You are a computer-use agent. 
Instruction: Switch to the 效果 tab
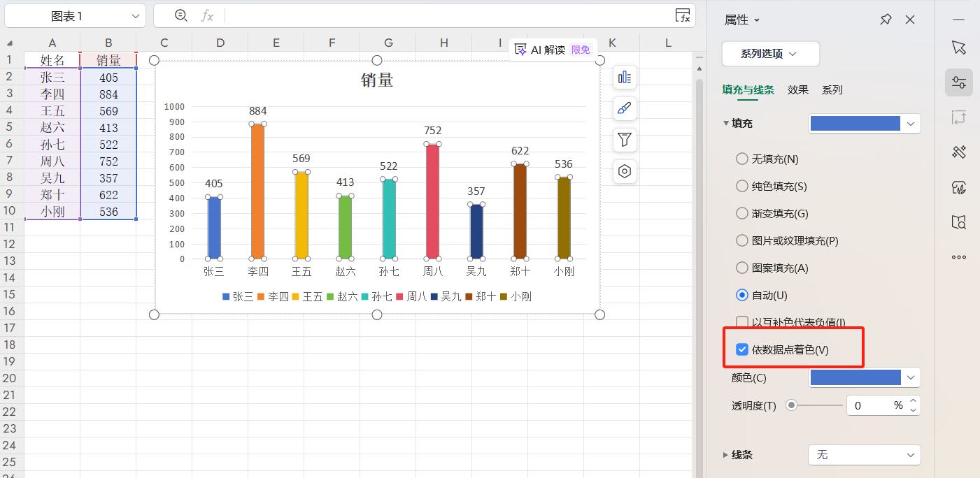pyautogui.click(x=797, y=90)
